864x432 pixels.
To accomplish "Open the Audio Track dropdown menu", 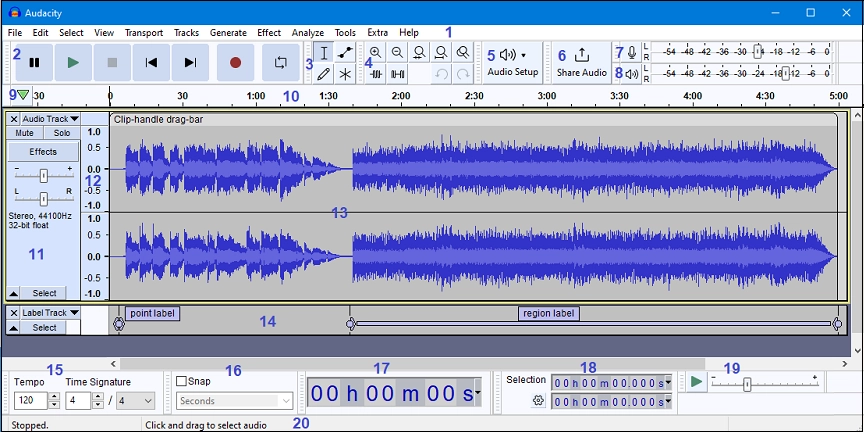I will pos(50,119).
